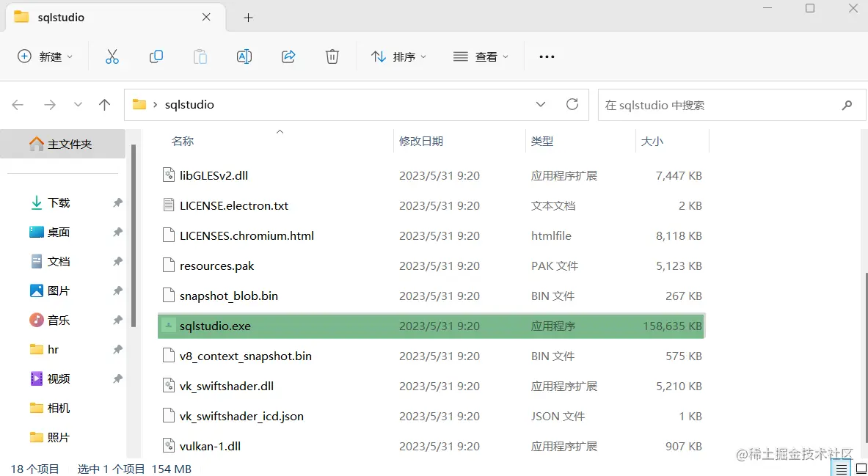
Task: Open a new tab with plus button
Action: click(248, 17)
